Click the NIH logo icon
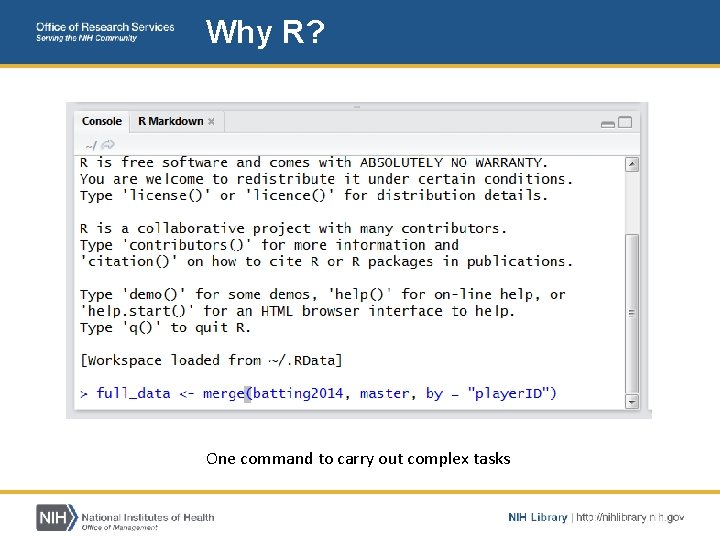The width and height of the screenshot is (720, 540). pos(57,518)
